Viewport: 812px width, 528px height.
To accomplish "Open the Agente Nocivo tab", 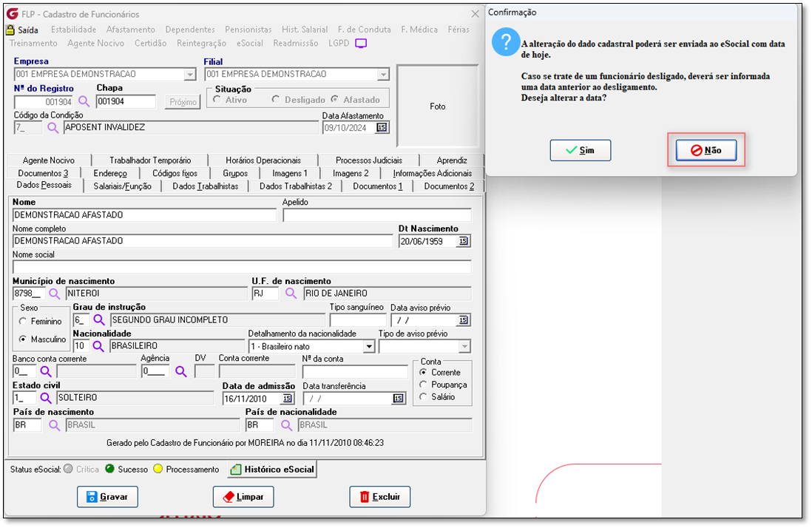I will [x=49, y=160].
